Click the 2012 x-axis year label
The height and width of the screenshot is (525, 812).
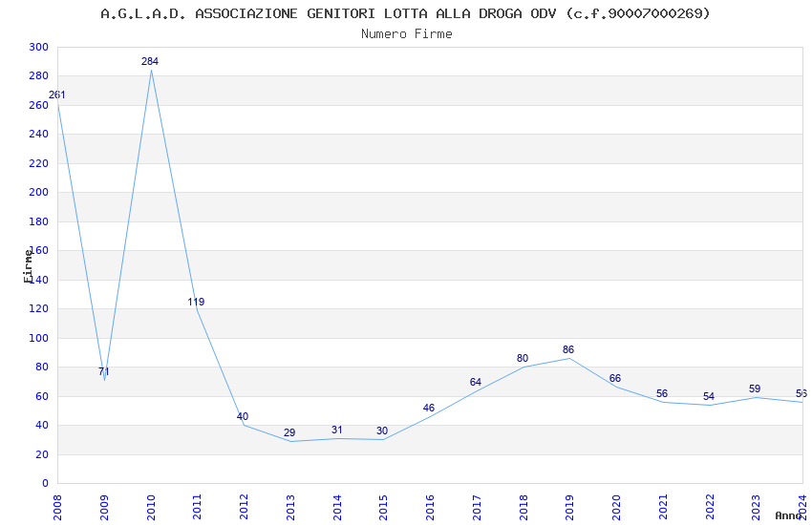(x=244, y=507)
